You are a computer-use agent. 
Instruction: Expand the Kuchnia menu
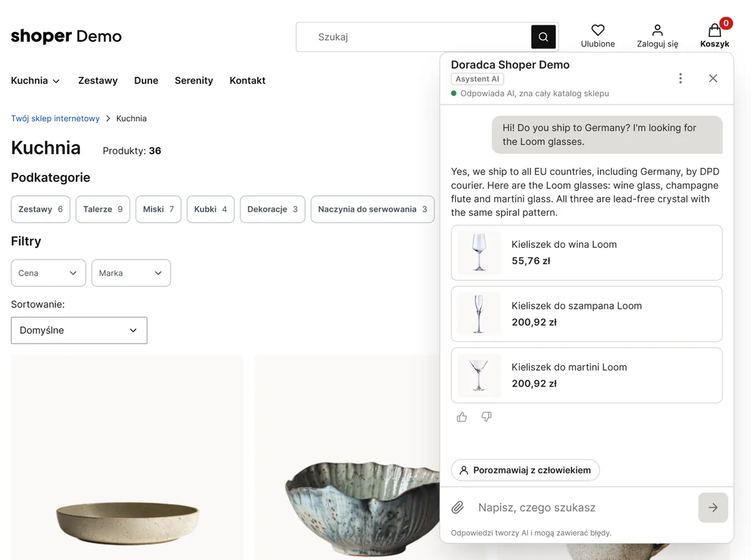pyautogui.click(x=36, y=81)
